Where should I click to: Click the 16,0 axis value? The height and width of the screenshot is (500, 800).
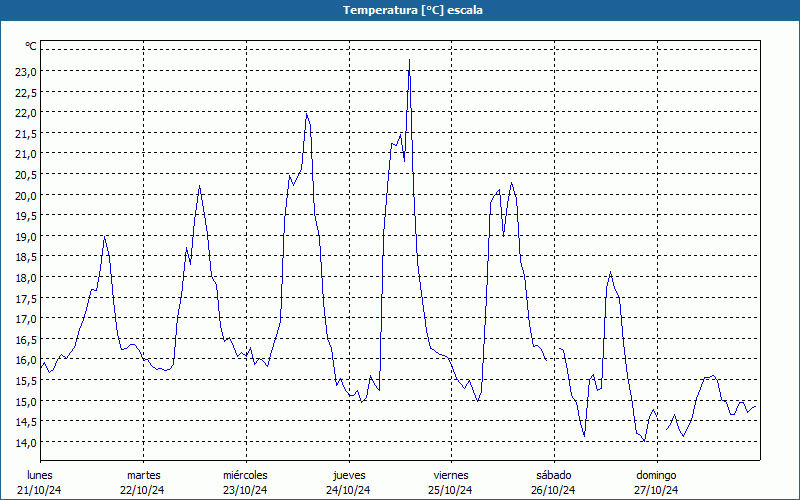pyautogui.click(x=26, y=360)
